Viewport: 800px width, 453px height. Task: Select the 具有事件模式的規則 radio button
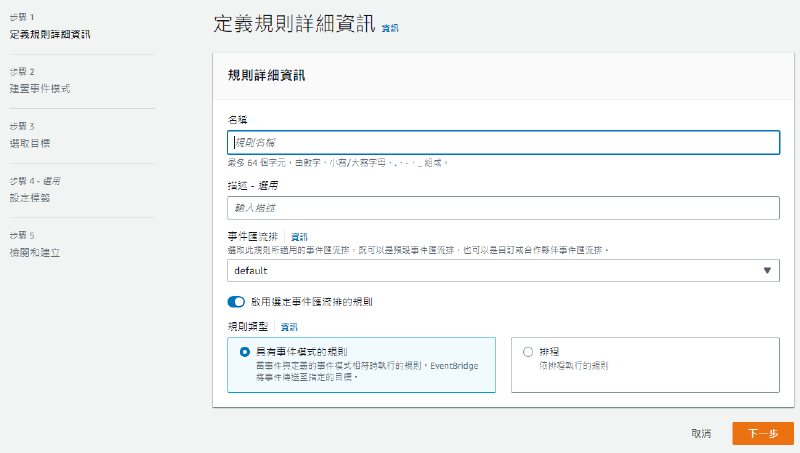coord(245,352)
